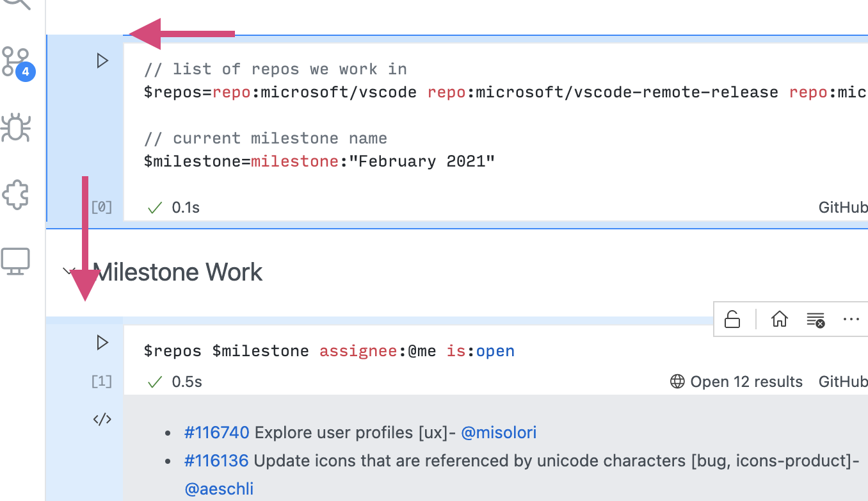Open @misolori's profile link
The height and width of the screenshot is (501, 868).
pos(499,432)
